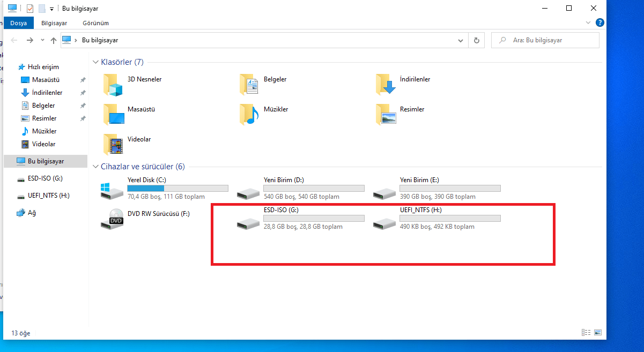Click the New folder quick access icon
The width and height of the screenshot is (644, 352).
pyautogui.click(x=42, y=9)
